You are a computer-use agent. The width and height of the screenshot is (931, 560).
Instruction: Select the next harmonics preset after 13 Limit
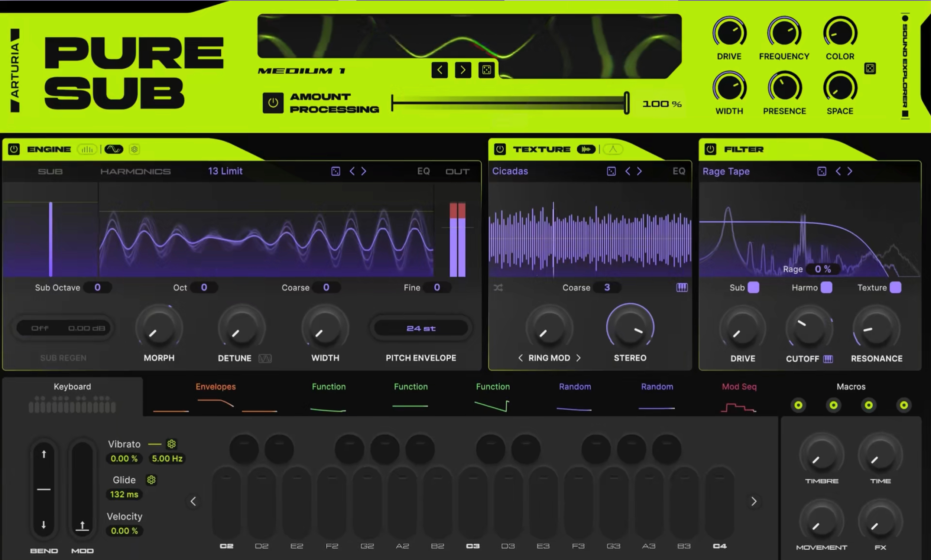coord(364,171)
